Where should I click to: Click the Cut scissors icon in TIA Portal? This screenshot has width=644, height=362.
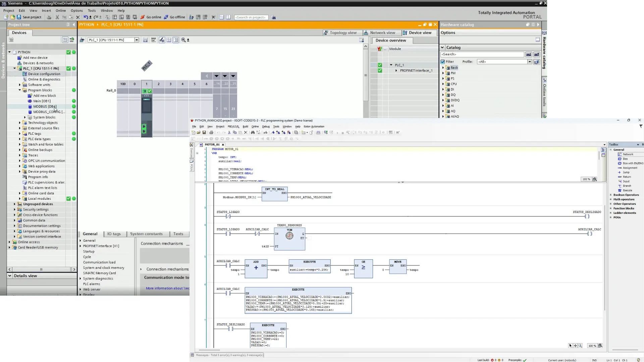coord(57,17)
